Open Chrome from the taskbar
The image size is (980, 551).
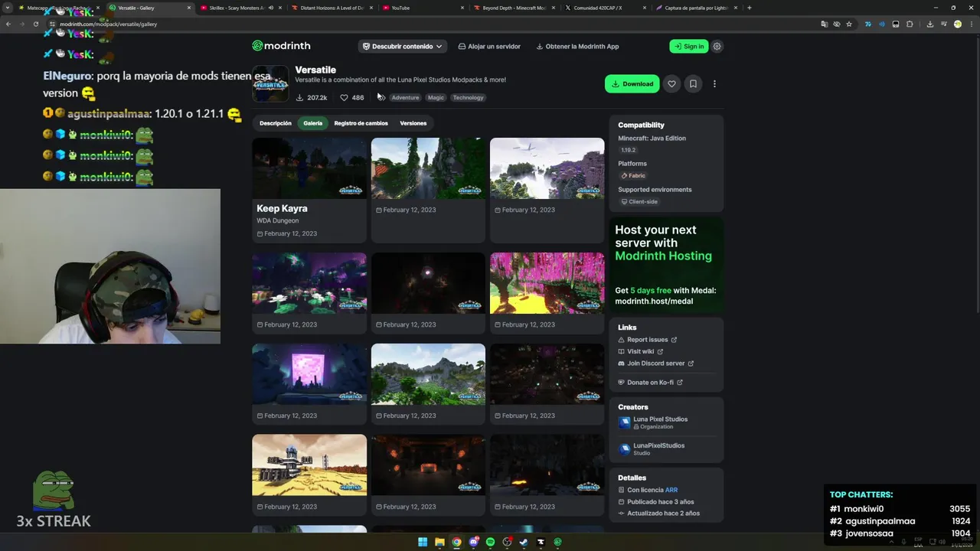coord(457,542)
